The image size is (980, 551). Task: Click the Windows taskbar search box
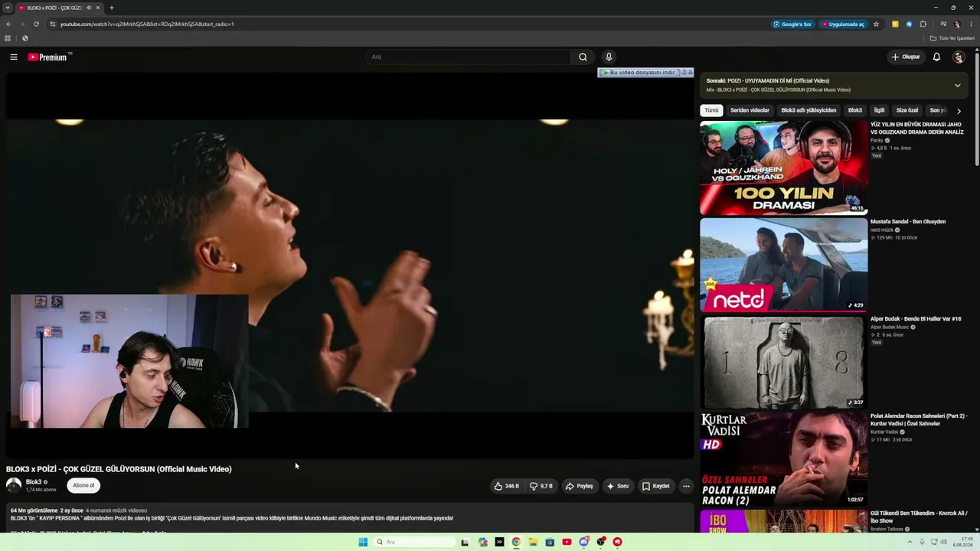tap(413, 542)
